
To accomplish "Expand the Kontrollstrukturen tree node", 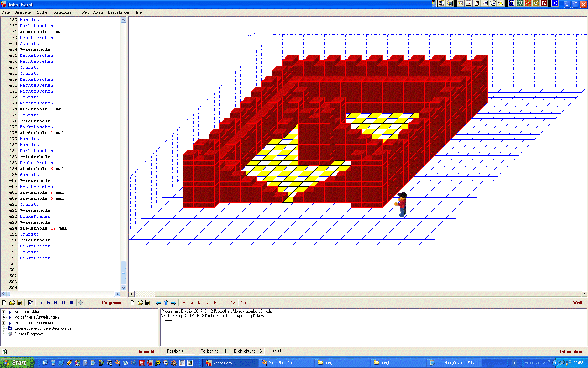I will (4, 312).
